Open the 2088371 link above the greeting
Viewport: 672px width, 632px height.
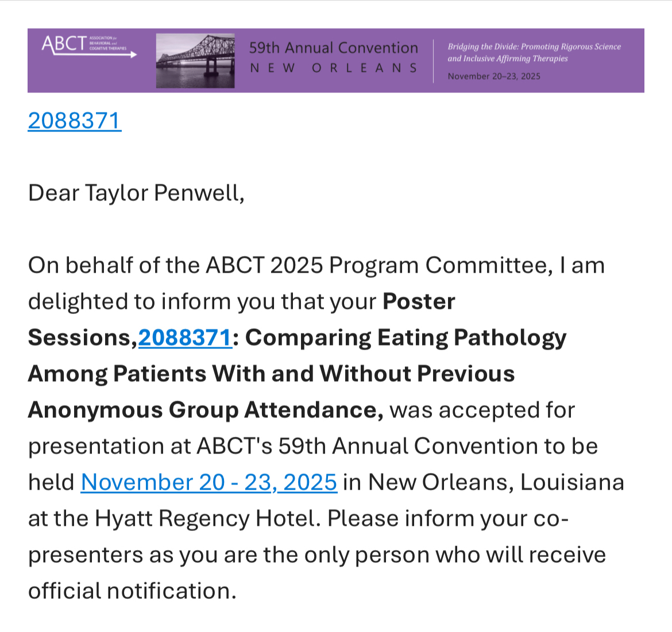click(75, 121)
